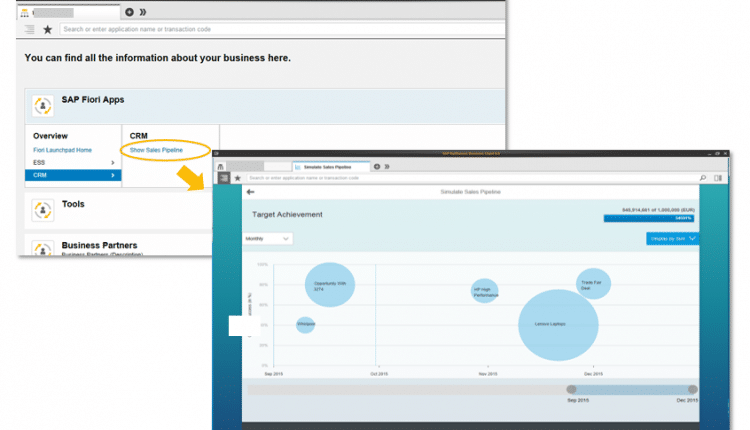
Task: Click the Tools section icon
Action: (43, 210)
